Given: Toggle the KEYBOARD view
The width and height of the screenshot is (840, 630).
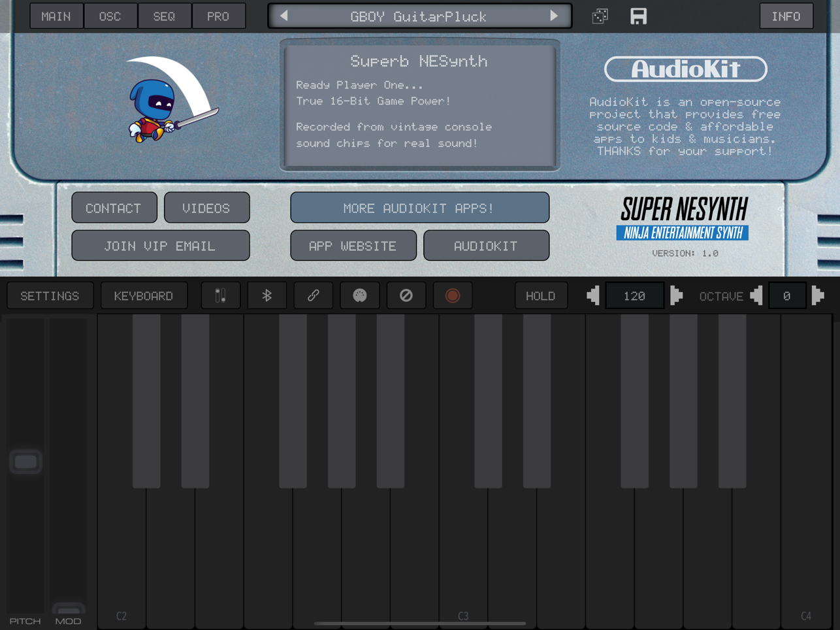Looking at the screenshot, I should (144, 296).
